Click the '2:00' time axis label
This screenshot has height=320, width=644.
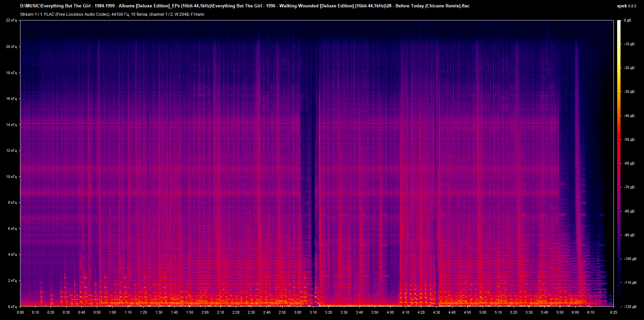point(205,312)
